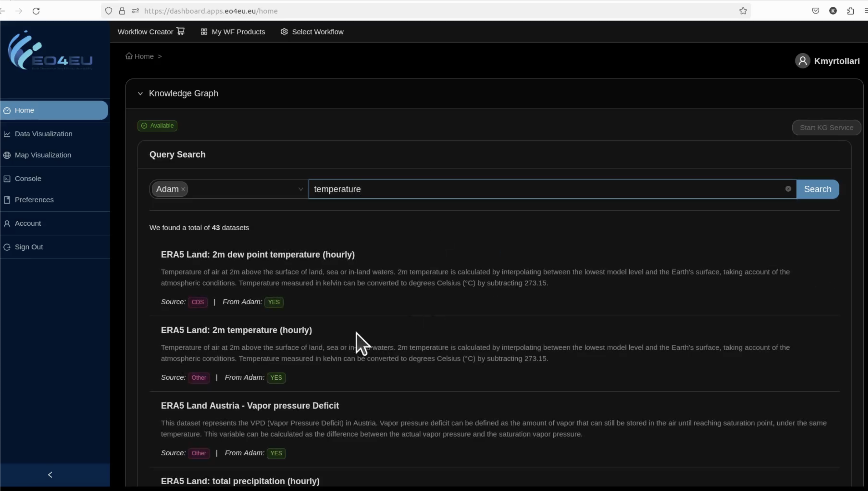Click the blue Search button
This screenshot has width=868, height=491.
[x=818, y=189]
